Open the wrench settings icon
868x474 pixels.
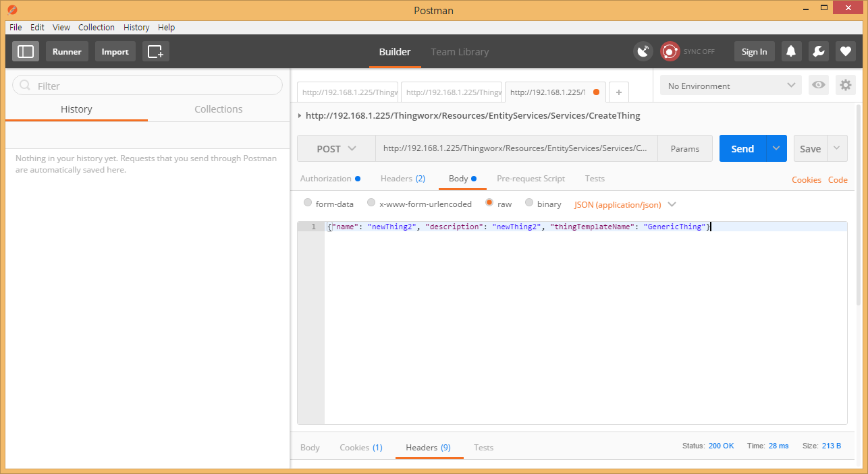pyautogui.click(x=818, y=51)
